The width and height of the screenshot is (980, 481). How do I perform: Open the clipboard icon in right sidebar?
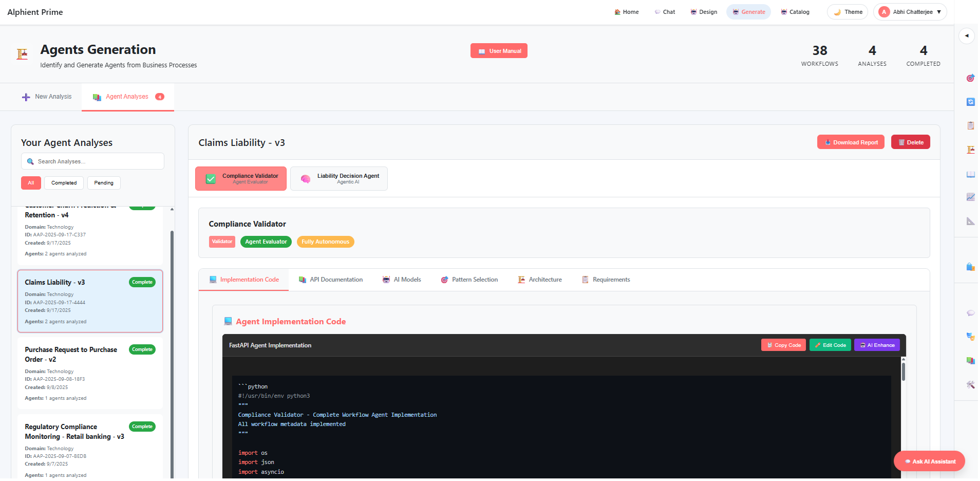tap(970, 125)
